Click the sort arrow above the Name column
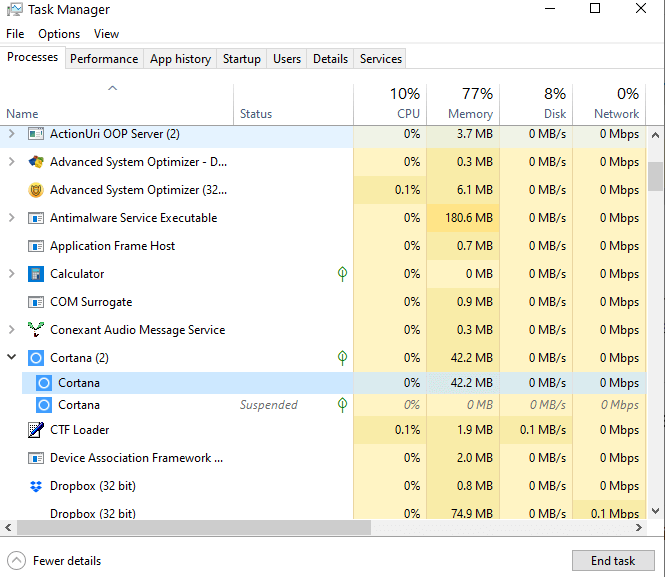The image size is (665, 577). pyautogui.click(x=112, y=88)
